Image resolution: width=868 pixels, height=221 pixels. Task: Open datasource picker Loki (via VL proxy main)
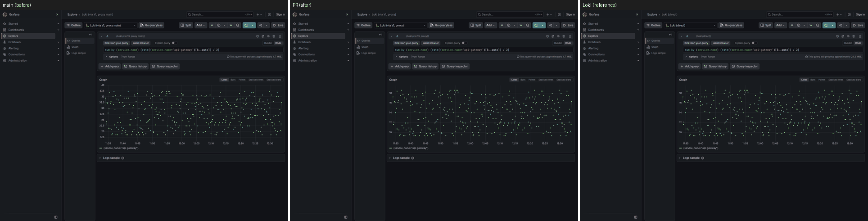pyautogui.click(x=111, y=25)
